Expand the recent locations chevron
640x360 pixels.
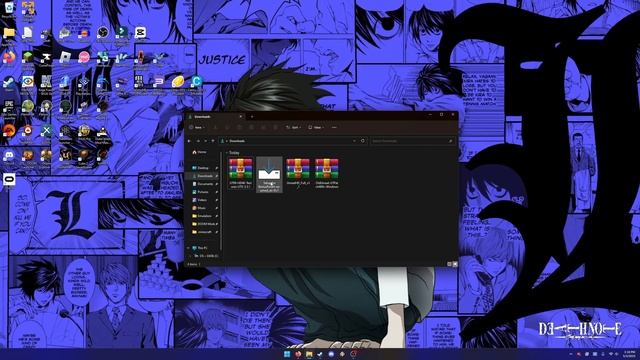206,141
